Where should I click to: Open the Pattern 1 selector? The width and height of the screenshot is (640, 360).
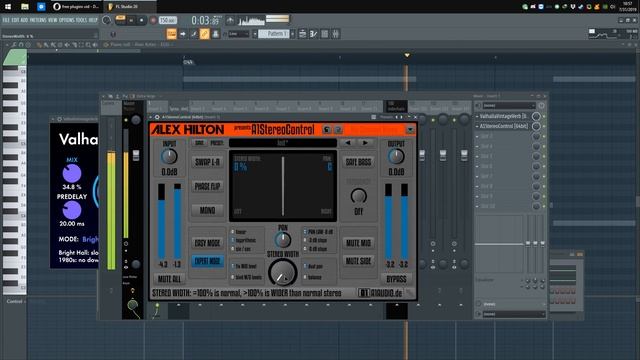click(274, 34)
